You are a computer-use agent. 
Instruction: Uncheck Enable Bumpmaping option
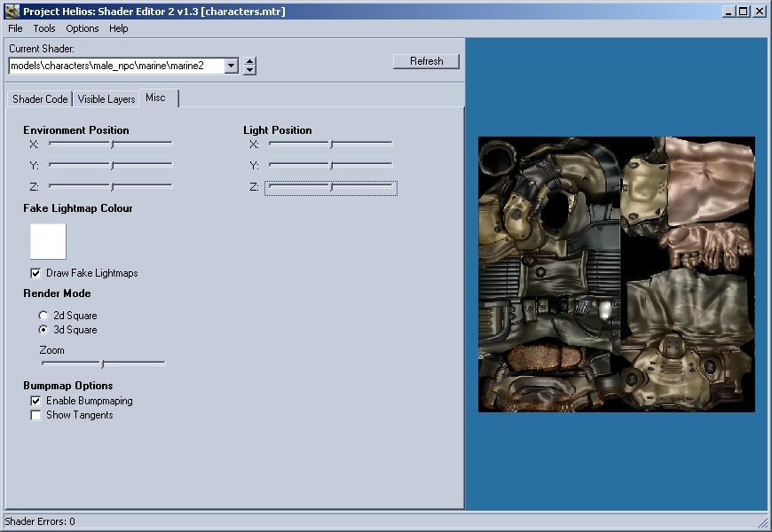pyautogui.click(x=36, y=401)
